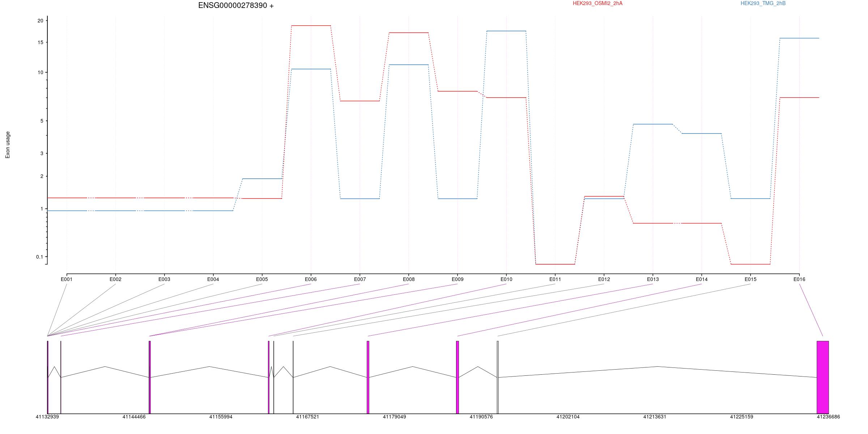Click the grey E015 exon block in gene model
The width and height of the screenshot is (868, 434).
[x=498, y=377]
